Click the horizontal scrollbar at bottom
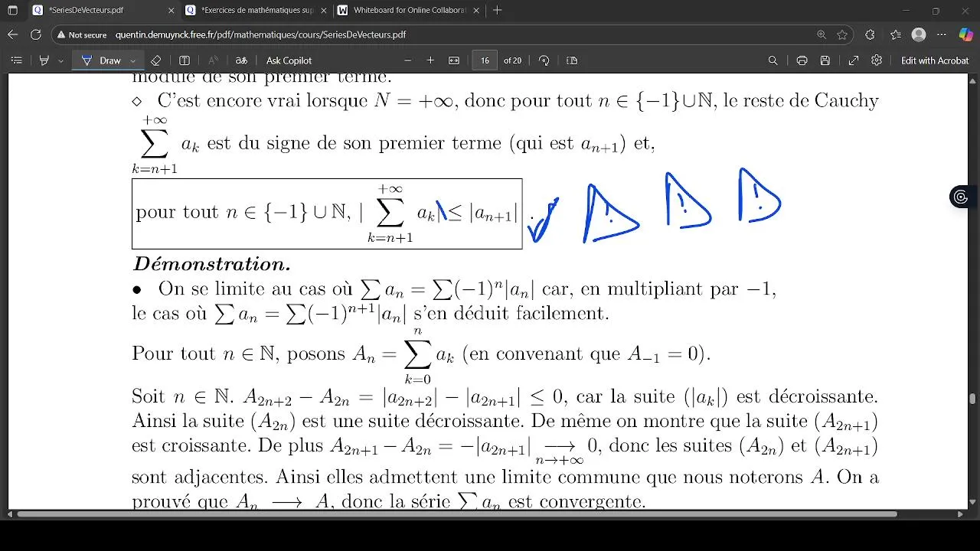Image resolution: width=980 pixels, height=551 pixels. pos(457,514)
